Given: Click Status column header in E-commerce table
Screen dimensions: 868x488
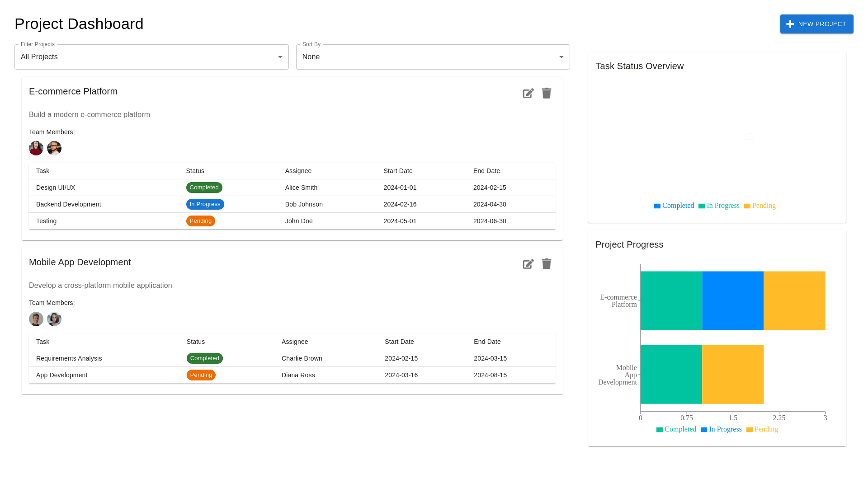Looking at the screenshot, I should [x=195, y=171].
